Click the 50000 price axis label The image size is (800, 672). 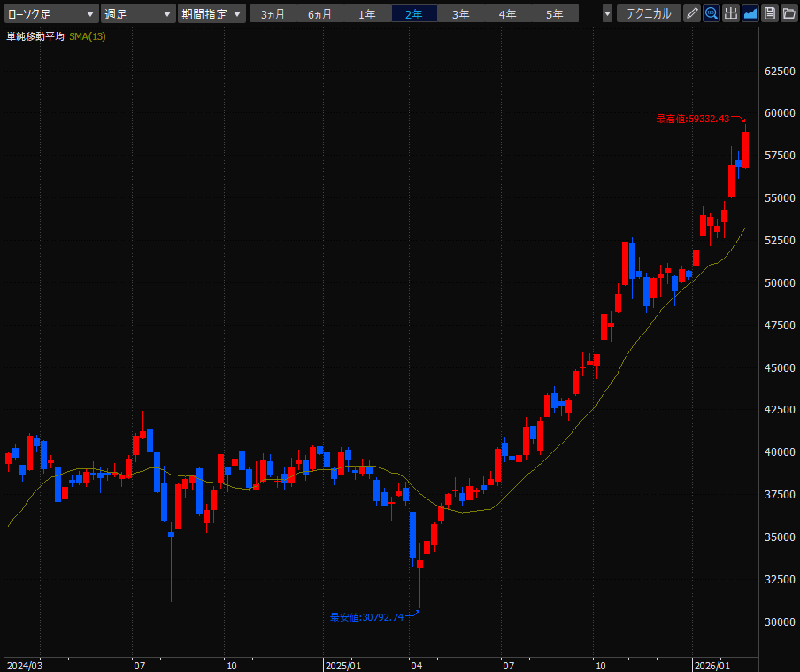(780, 283)
